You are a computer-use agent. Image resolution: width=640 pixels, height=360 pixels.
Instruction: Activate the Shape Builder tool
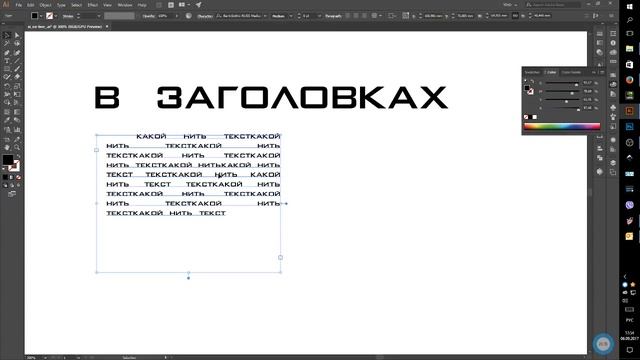point(7,102)
